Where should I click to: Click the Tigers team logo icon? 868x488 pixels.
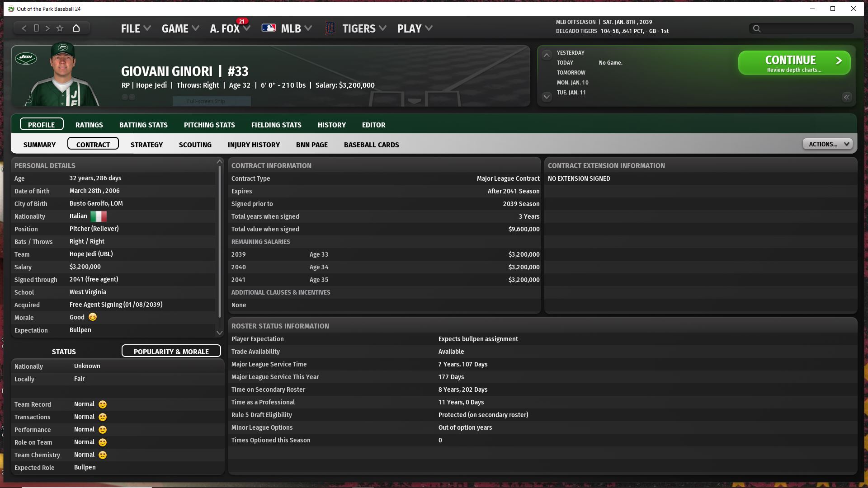(x=330, y=28)
